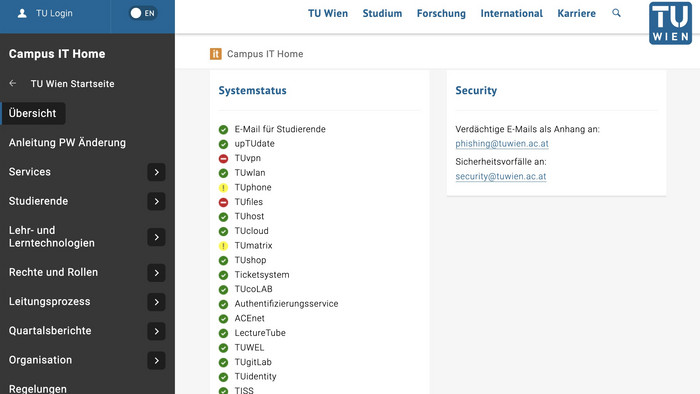Viewport: 700px width, 394px height.
Task: Expand the Quartalsberichte submenu chevron
Action: tap(156, 331)
